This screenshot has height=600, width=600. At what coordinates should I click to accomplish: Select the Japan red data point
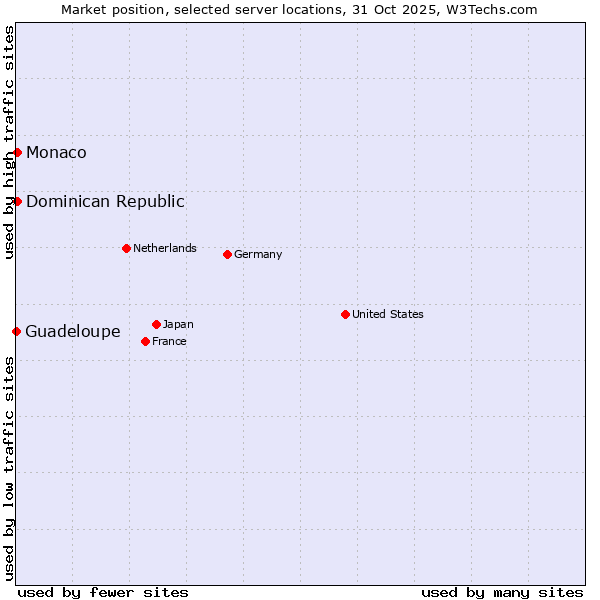[156, 324]
